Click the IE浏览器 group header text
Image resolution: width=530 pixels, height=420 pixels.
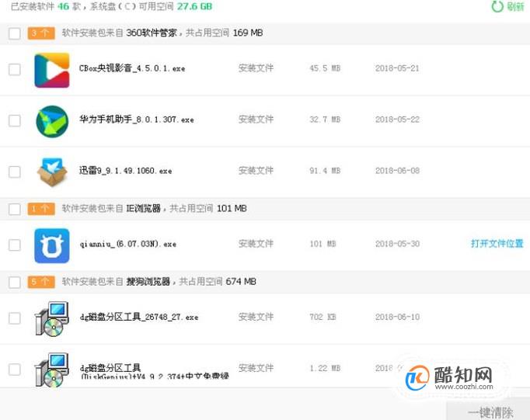154,208
